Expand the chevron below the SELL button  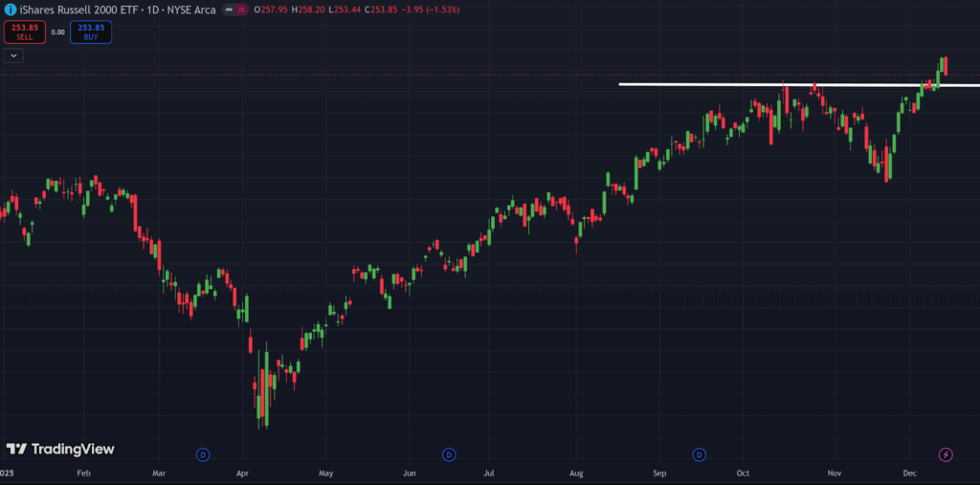tap(13, 55)
